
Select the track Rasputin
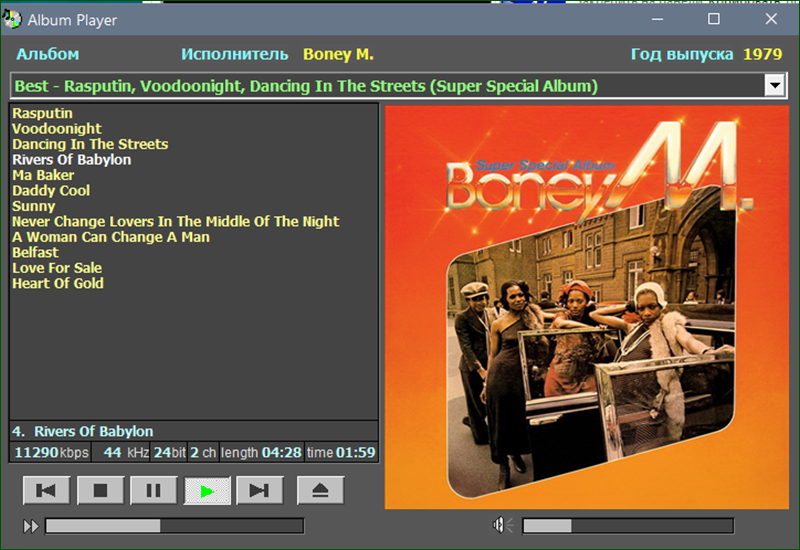point(42,113)
